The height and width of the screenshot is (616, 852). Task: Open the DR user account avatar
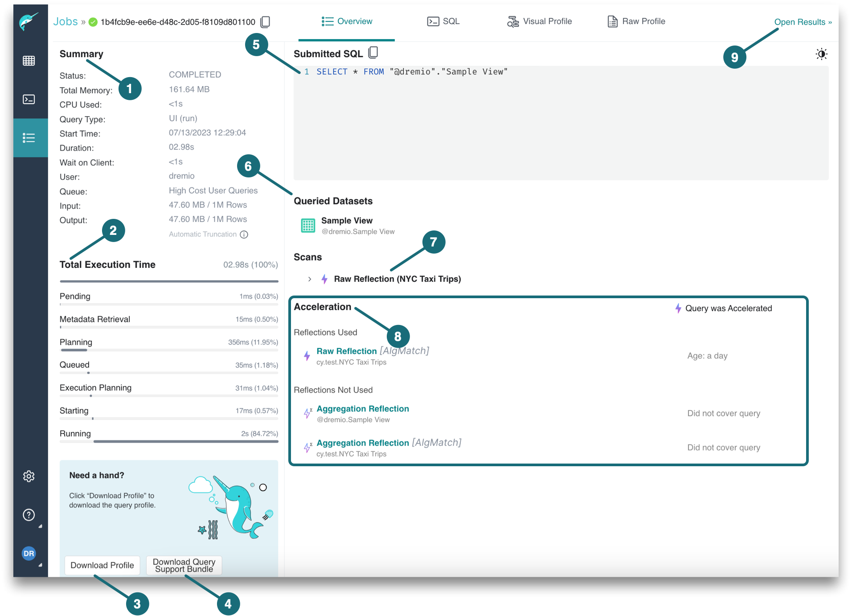(x=29, y=554)
